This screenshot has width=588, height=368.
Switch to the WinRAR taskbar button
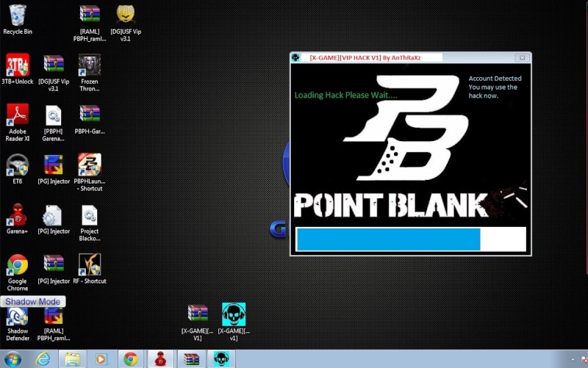pos(191,359)
